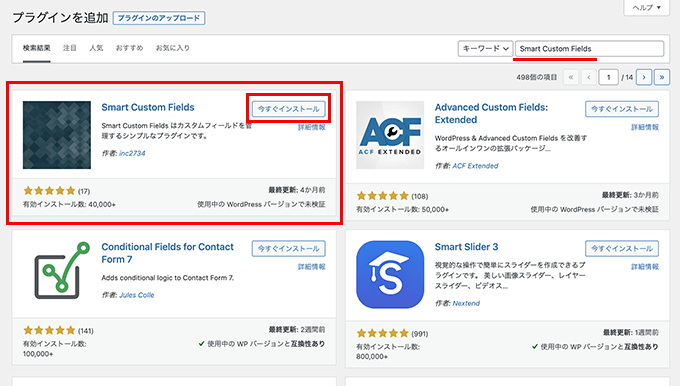View 詳細情報 for Smart Slider 3
Viewport: 680px width, 386px height.
(645, 267)
